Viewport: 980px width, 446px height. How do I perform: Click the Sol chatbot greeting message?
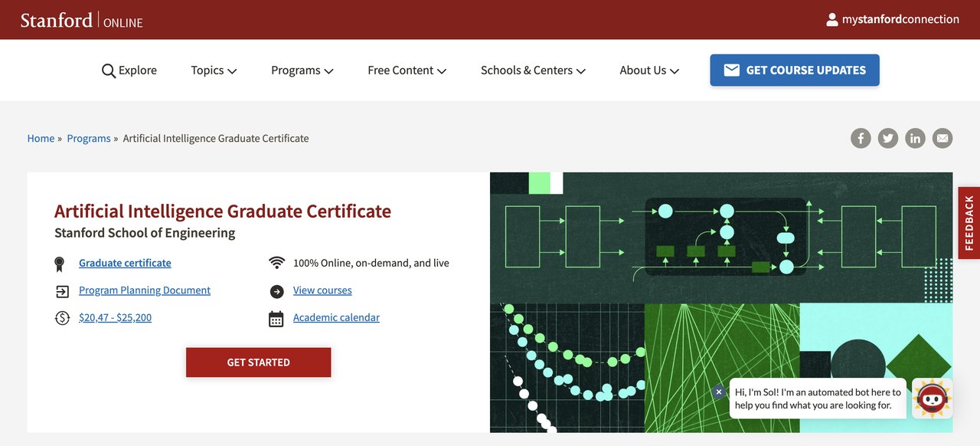(x=818, y=398)
